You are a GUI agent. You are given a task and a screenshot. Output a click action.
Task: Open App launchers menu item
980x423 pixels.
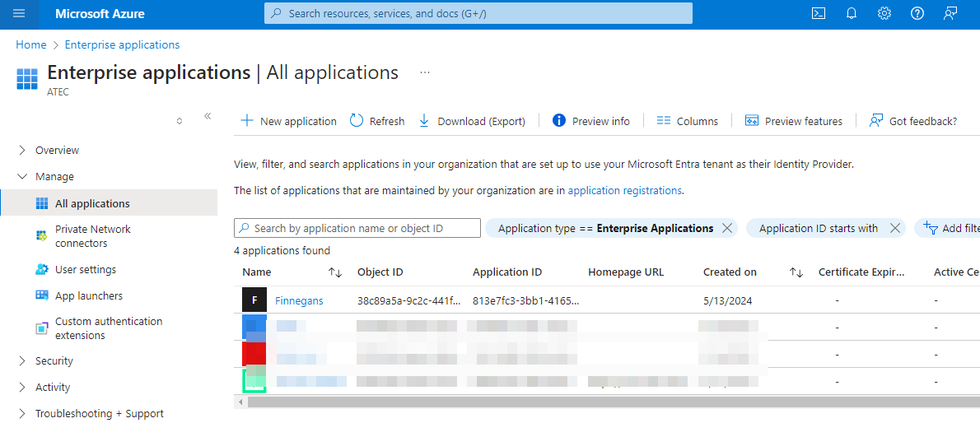[x=89, y=296]
